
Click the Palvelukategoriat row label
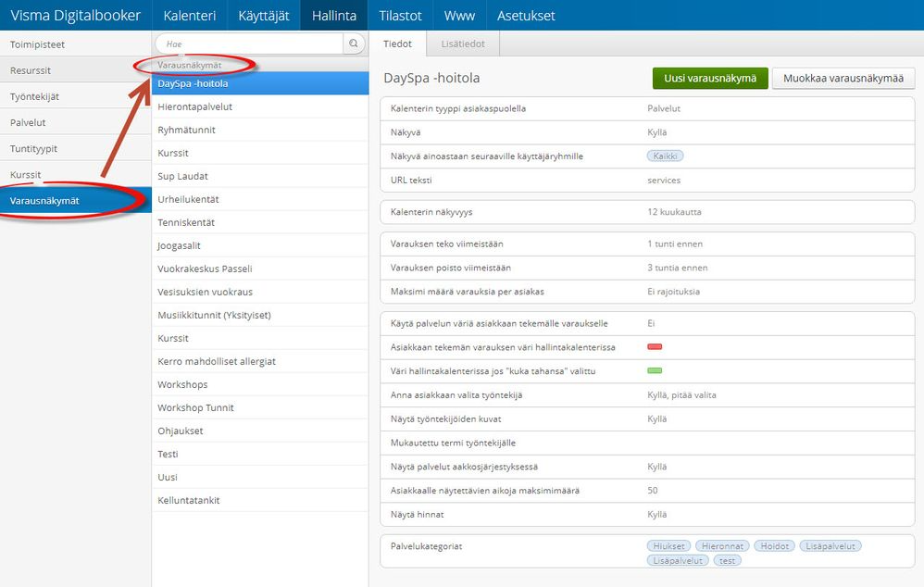point(426,545)
